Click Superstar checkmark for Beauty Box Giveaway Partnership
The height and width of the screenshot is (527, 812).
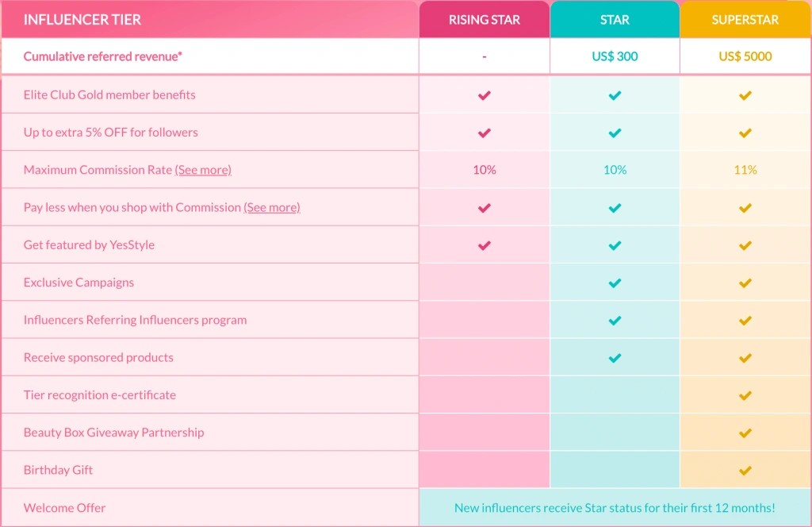pos(745,433)
